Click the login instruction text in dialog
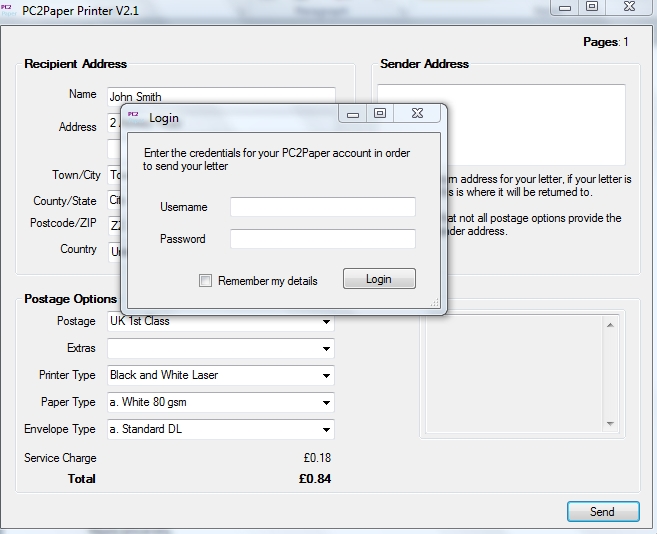Viewport: 657px width, 534px height. coord(277,159)
